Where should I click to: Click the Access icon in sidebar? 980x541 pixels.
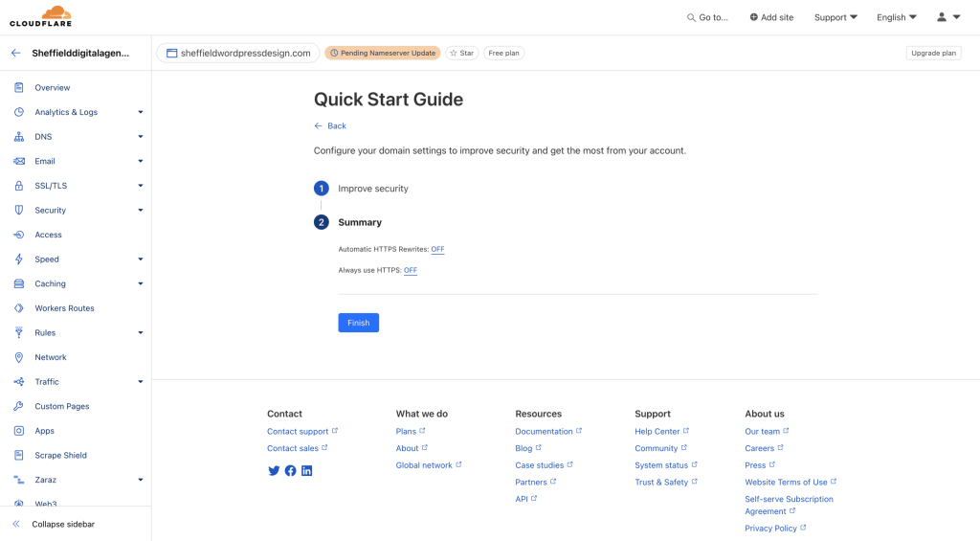pos(19,235)
